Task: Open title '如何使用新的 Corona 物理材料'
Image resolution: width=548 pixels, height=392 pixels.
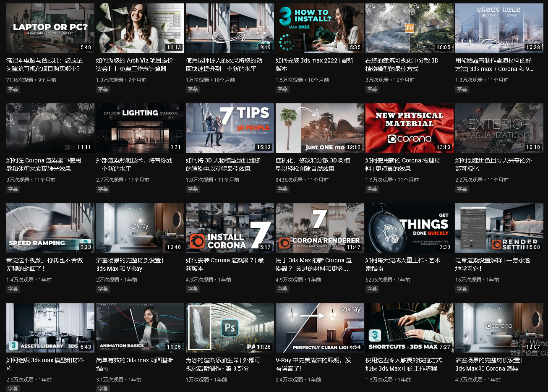Action: point(403,165)
